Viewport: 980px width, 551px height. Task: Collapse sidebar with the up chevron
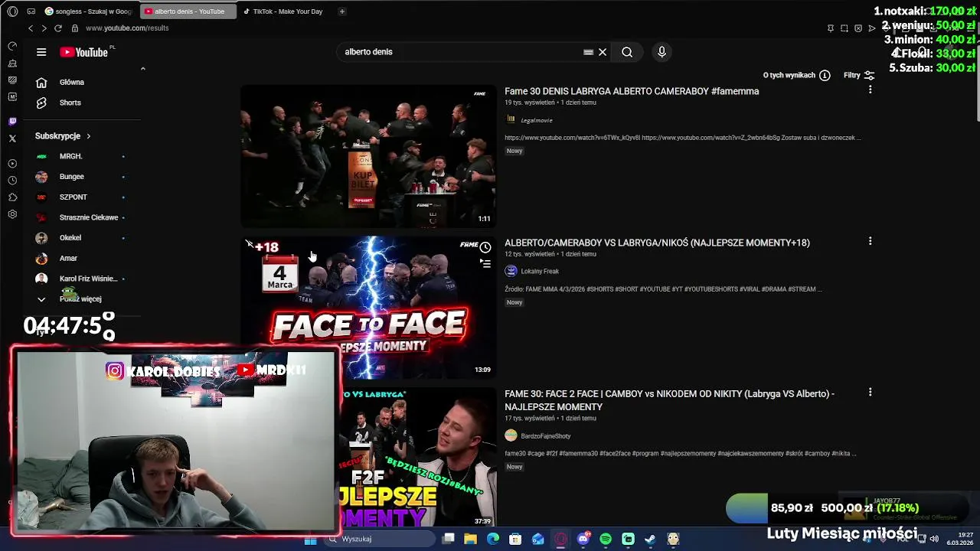pyautogui.click(x=142, y=69)
